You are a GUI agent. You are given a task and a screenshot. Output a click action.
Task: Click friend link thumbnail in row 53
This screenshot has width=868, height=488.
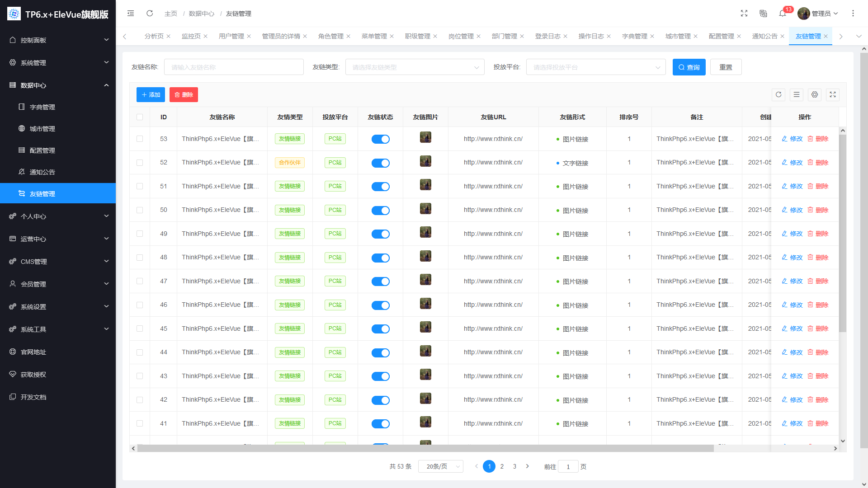click(x=425, y=137)
